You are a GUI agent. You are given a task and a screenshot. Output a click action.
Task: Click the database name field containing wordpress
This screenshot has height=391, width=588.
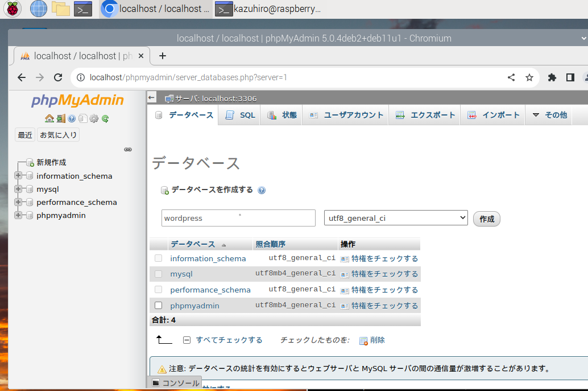(238, 218)
